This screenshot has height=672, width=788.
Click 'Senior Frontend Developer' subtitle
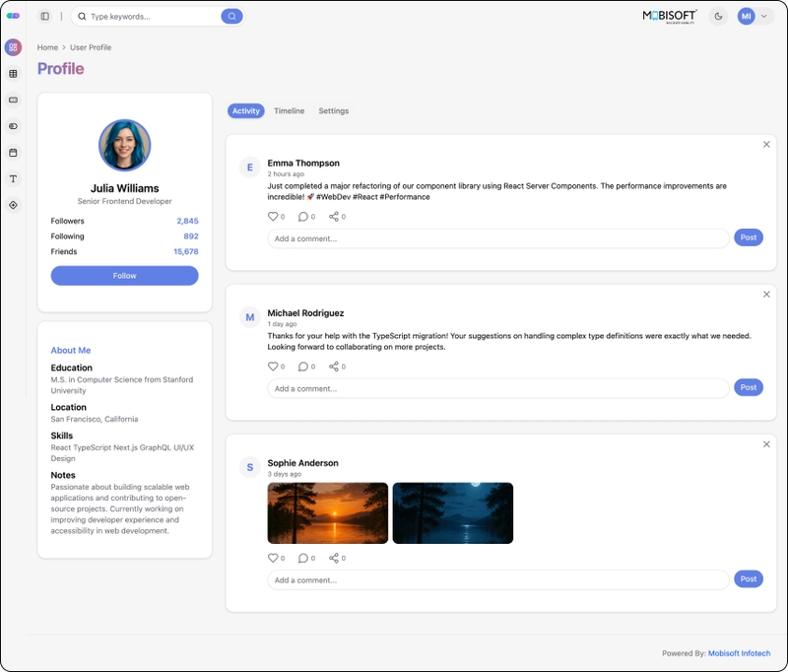pos(125,201)
